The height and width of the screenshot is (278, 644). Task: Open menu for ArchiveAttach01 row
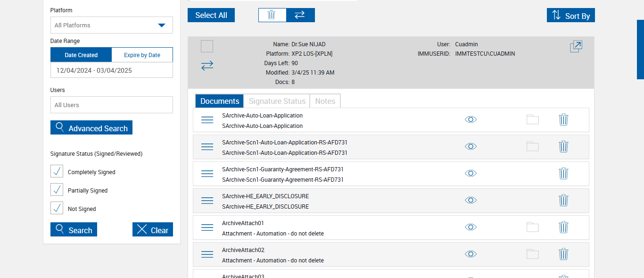pos(207,227)
